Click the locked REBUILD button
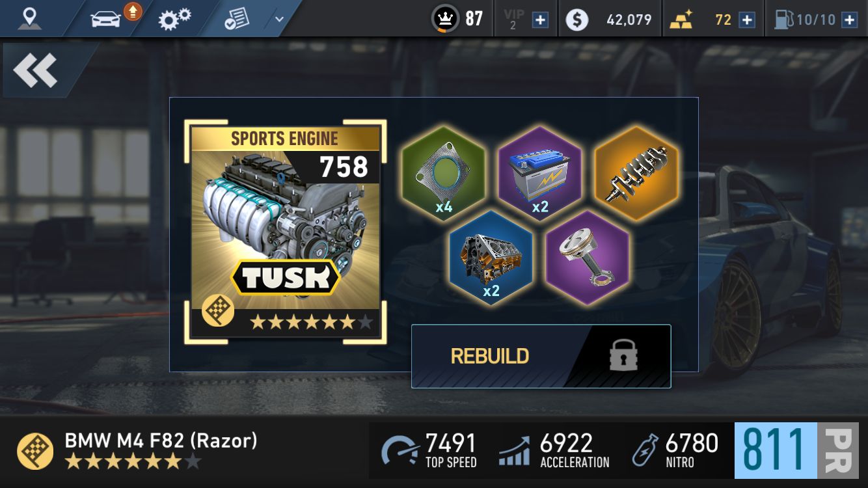868x488 pixels. click(541, 356)
